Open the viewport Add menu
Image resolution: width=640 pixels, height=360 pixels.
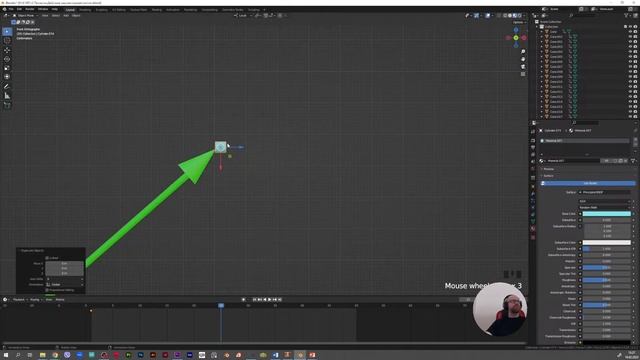pyautogui.click(x=66, y=16)
